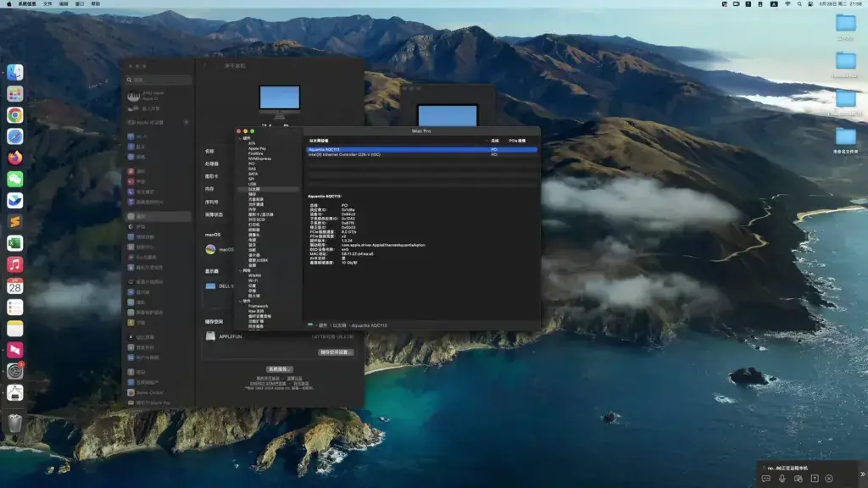Open Calendar showing 28 in the Dock
Viewport: 868px width, 488px height.
coord(15,286)
